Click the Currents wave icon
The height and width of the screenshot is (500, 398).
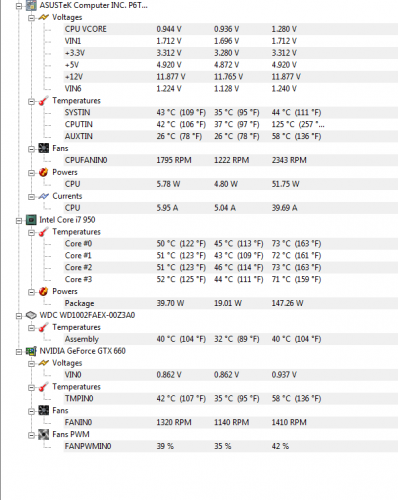44,196
